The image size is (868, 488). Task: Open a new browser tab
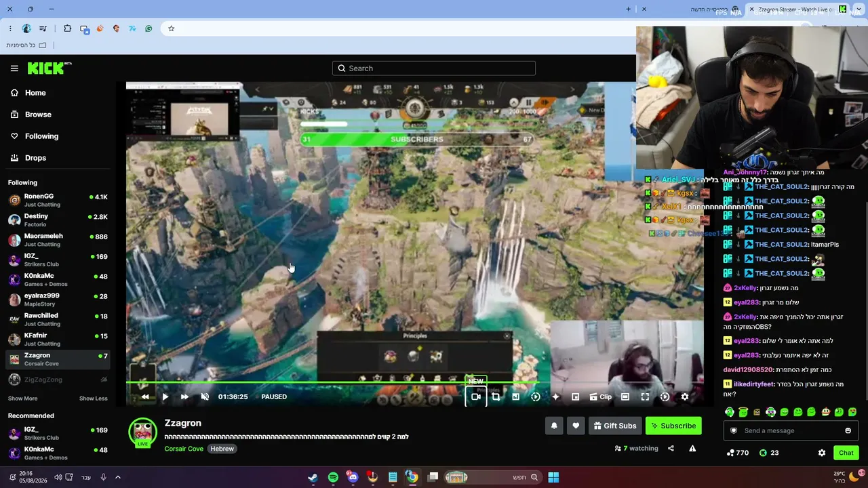coord(628,9)
